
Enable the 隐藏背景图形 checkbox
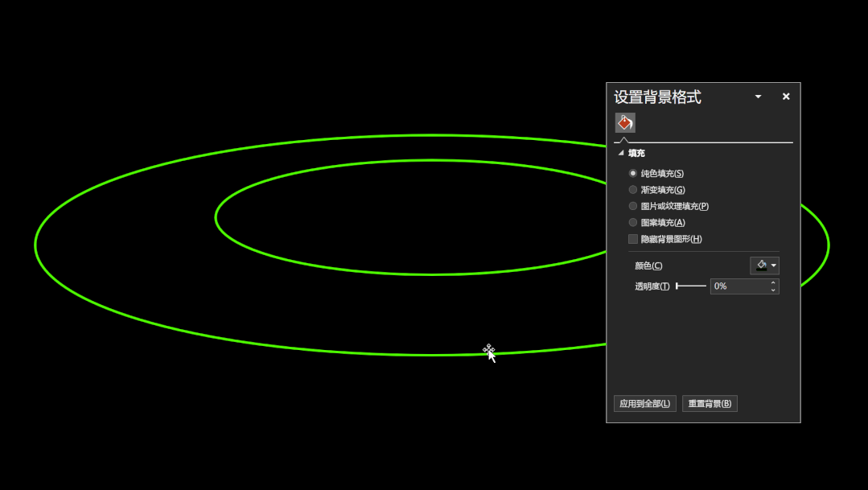tap(633, 239)
